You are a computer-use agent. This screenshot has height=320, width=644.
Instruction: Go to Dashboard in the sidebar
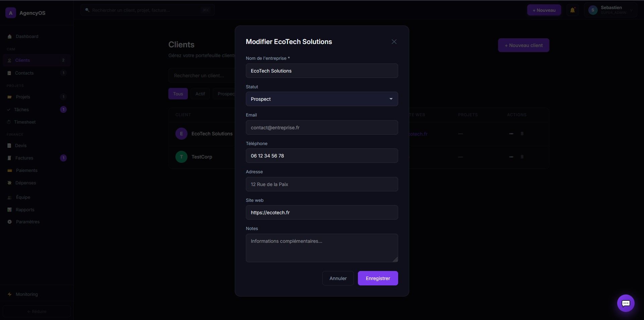[x=37, y=37]
